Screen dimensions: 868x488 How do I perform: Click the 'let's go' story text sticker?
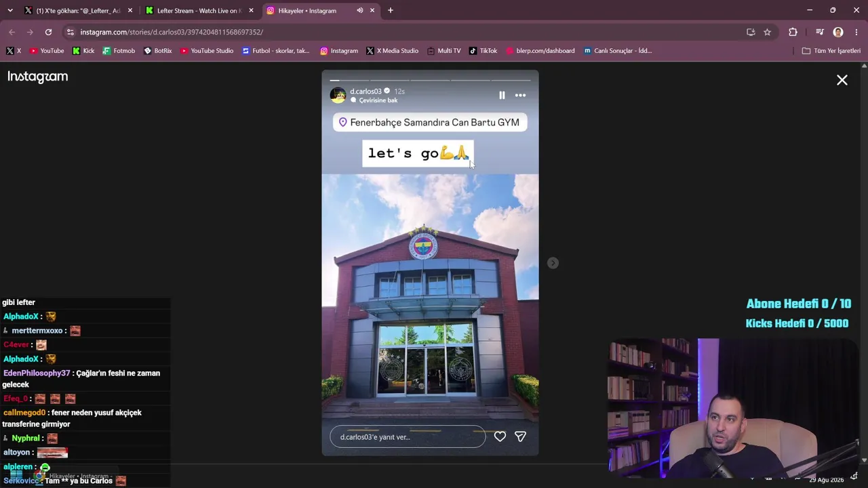pos(418,153)
